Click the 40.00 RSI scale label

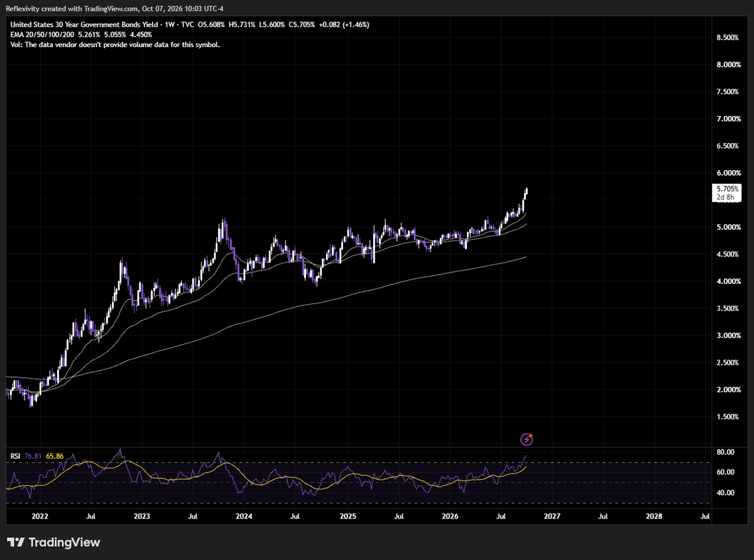click(x=725, y=492)
